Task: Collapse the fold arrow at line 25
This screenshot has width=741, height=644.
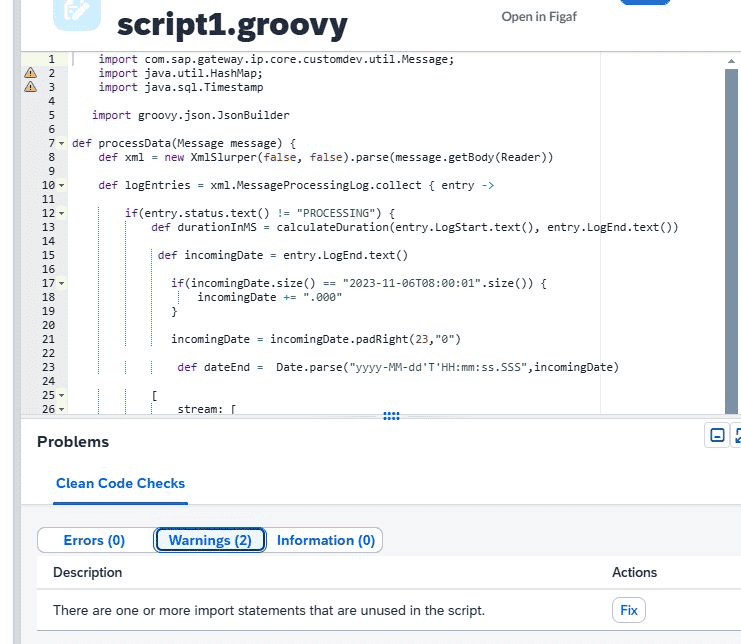Action: coord(61,395)
